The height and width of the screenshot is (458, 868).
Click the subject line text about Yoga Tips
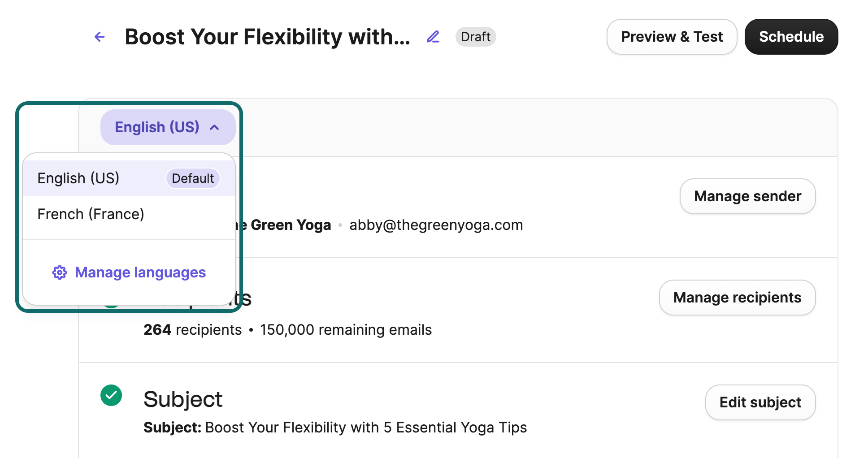(366, 428)
